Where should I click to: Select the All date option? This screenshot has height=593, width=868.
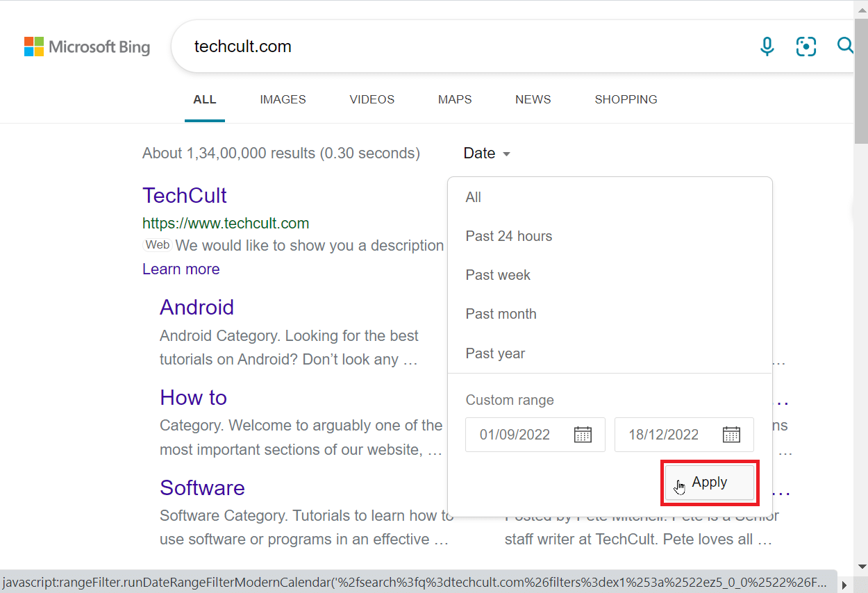click(610, 197)
